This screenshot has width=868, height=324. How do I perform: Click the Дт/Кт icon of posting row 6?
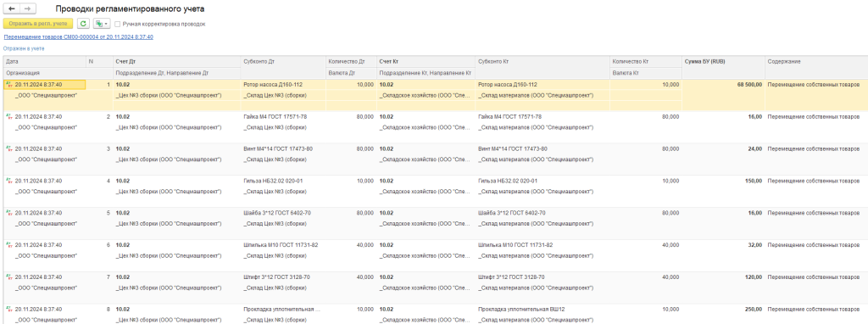pos(8,245)
